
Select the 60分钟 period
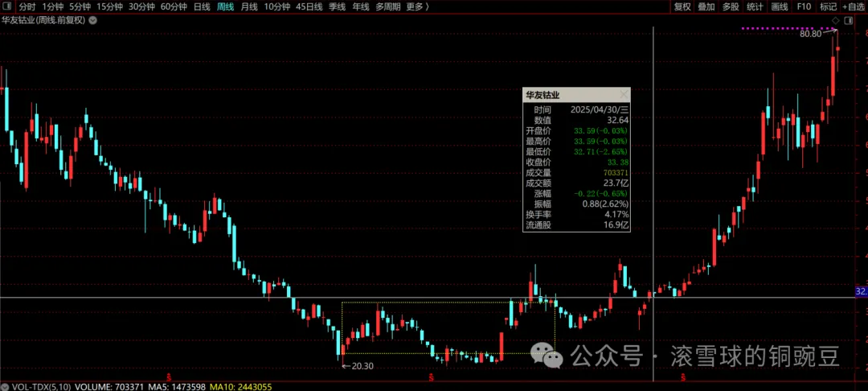[x=174, y=6]
